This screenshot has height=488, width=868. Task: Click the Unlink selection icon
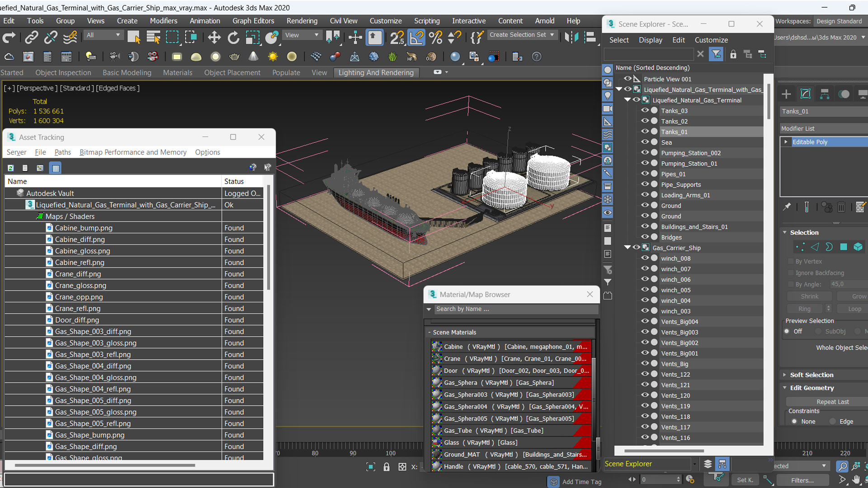51,38
